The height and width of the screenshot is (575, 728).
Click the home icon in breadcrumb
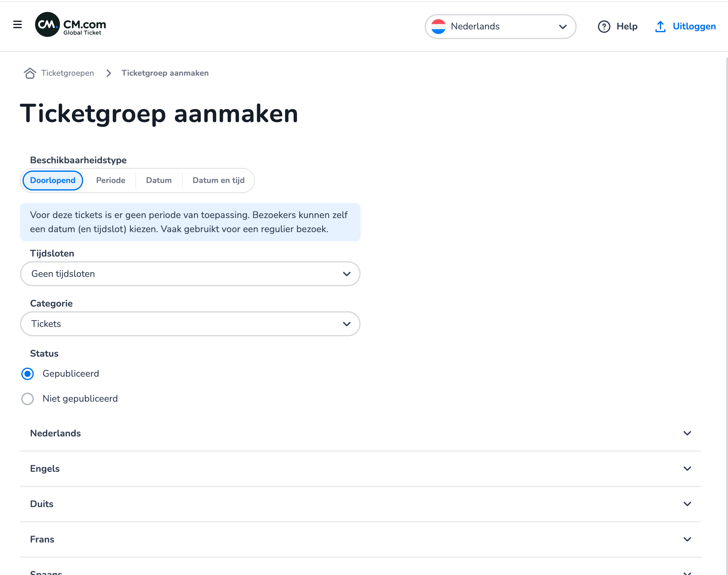(30, 73)
